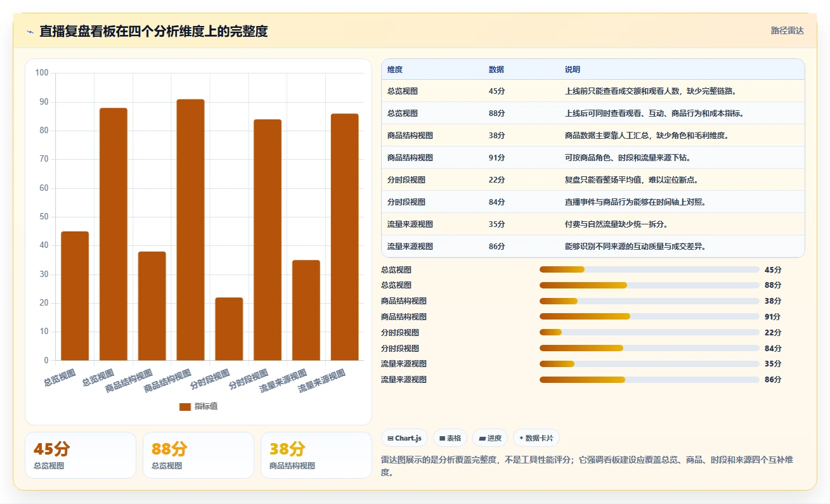Click the progress bar labeled 91分

(649, 316)
